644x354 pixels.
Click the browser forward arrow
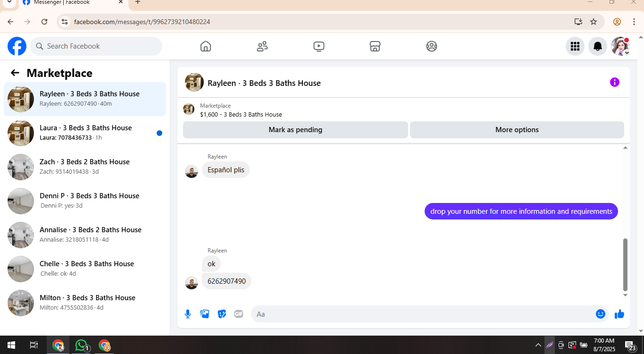click(x=27, y=22)
